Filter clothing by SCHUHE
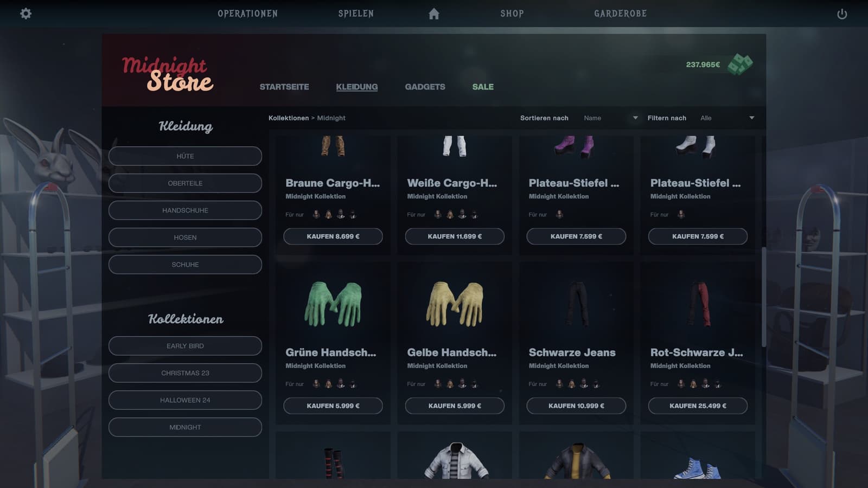Image resolution: width=868 pixels, height=488 pixels. (x=185, y=265)
